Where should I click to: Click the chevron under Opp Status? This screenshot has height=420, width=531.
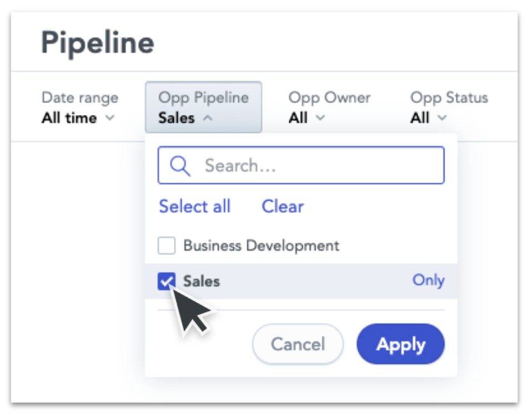pos(442,118)
